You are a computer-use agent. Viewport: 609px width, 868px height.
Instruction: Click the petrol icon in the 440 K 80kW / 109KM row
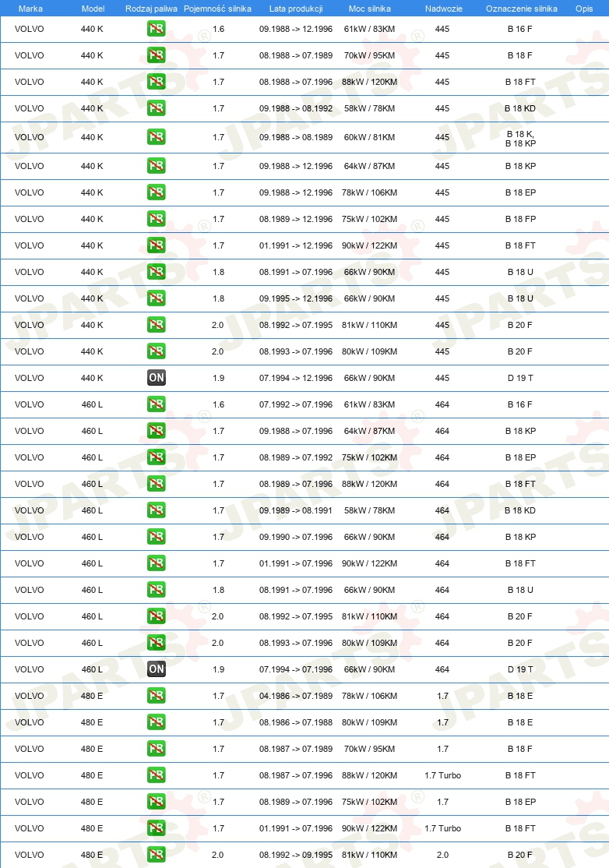click(157, 351)
